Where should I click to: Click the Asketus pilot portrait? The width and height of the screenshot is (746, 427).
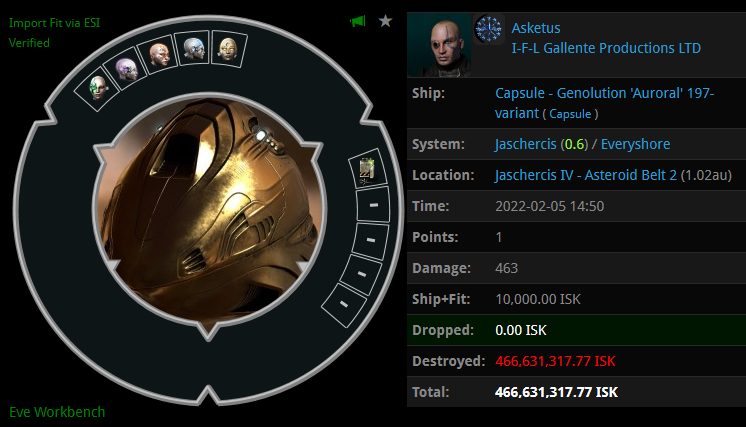point(439,45)
